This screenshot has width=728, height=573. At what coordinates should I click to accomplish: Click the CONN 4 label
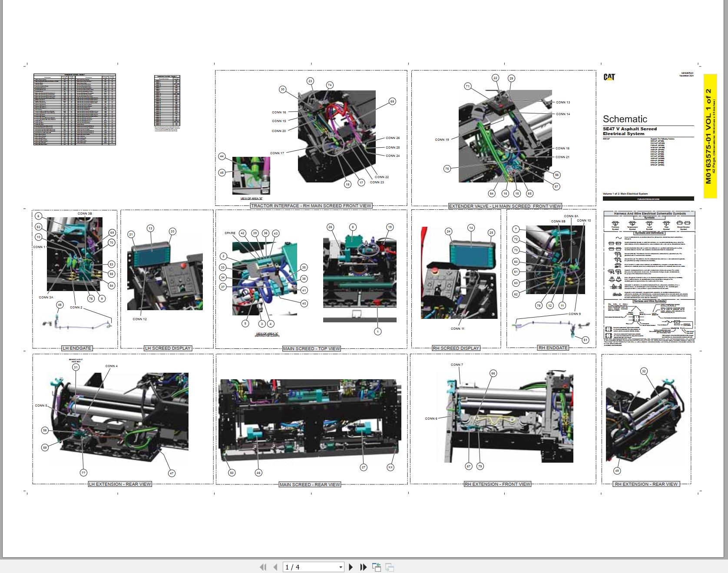111,366
